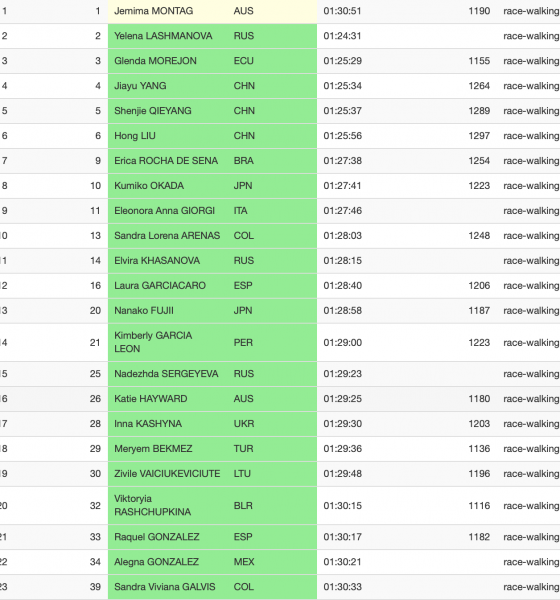This screenshot has width=560, height=600.
Task: Click Erica ROCHA DE SENA name
Action: point(166,161)
